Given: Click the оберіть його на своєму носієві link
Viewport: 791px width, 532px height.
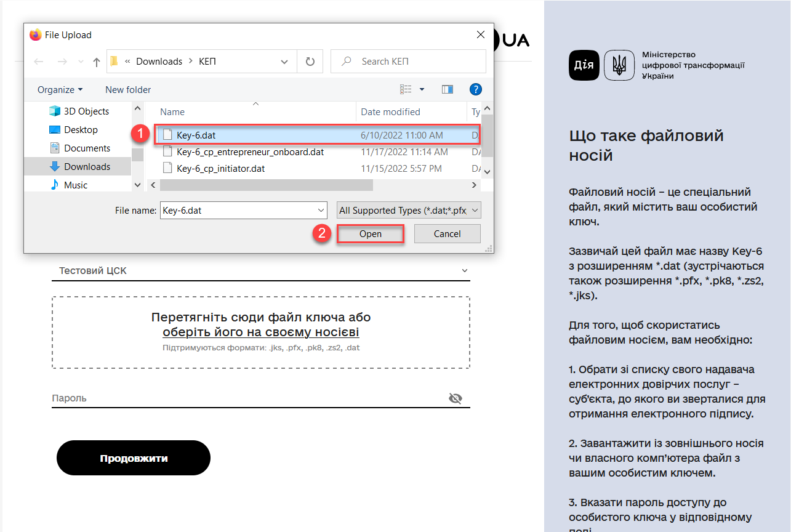Looking at the screenshot, I should tap(261, 332).
